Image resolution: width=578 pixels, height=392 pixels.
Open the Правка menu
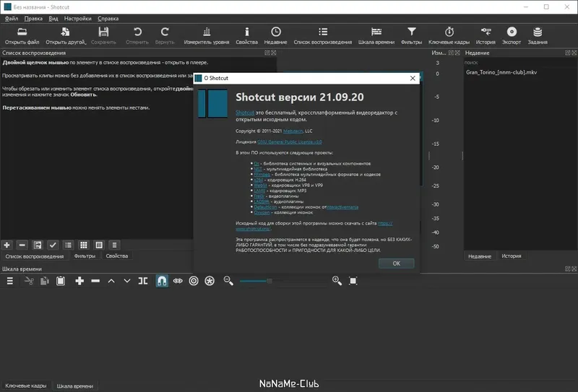pos(33,19)
